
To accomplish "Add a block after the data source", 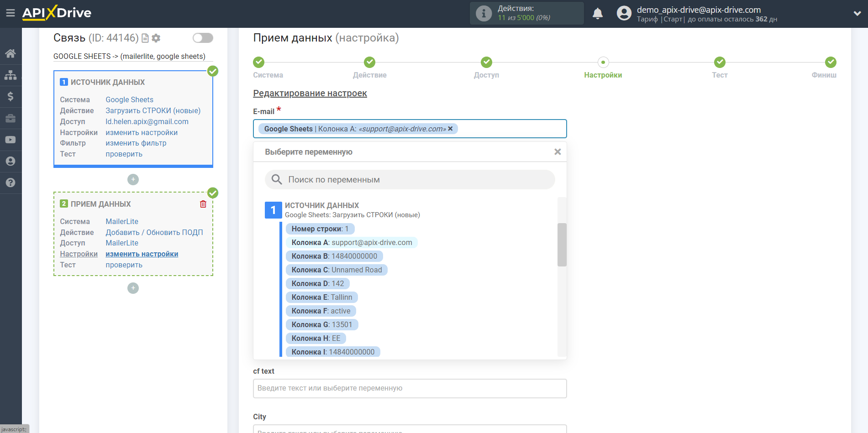I will click(133, 179).
